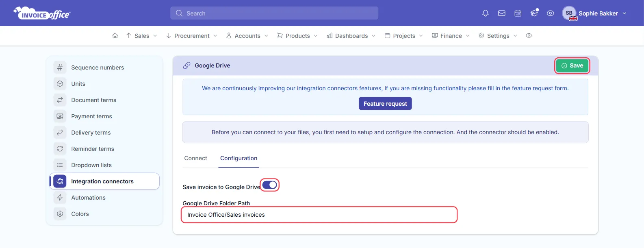Click the SB user avatar
The height and width of the screenshot is (248, 644).
click(569, 13)
